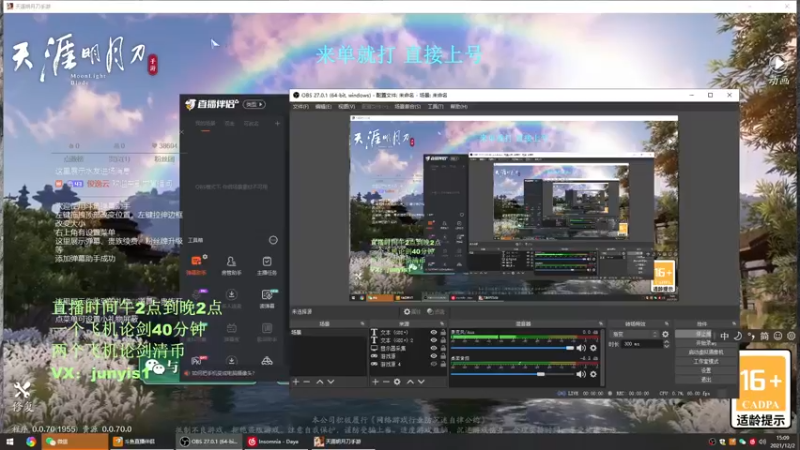800x450 pixels.
Task: Adjust desktop audio volume slider
Action: click(512, 374)
